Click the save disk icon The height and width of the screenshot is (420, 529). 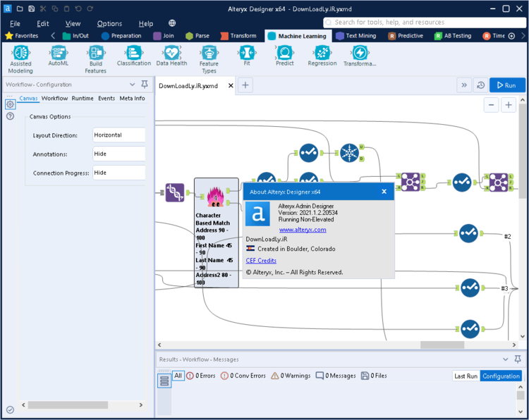[31, 8]
